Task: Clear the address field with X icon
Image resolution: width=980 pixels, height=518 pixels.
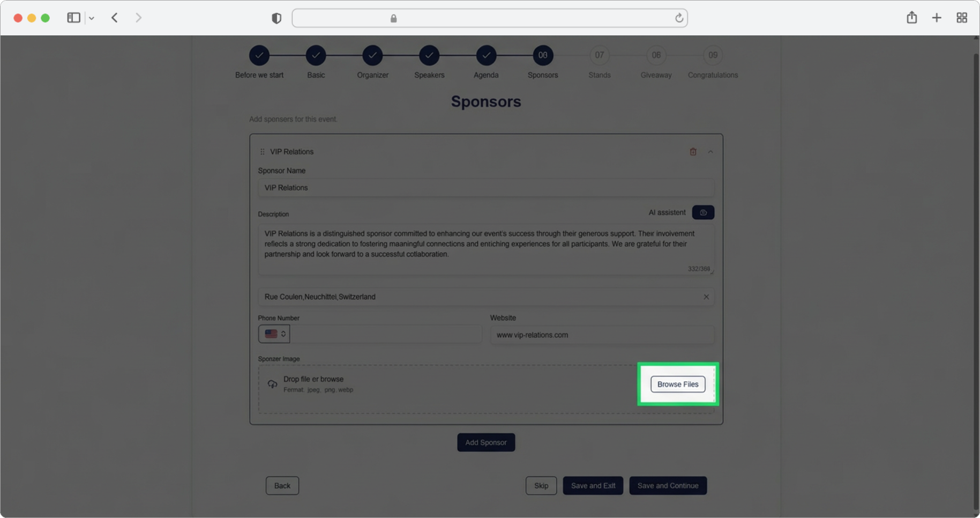Action: click(x=706, y=297)
